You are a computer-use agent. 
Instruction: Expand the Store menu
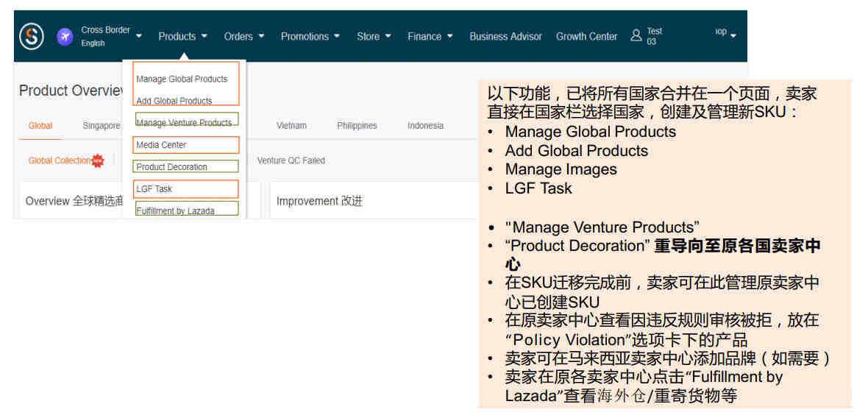pyautogui.click(x=374, y=36)
